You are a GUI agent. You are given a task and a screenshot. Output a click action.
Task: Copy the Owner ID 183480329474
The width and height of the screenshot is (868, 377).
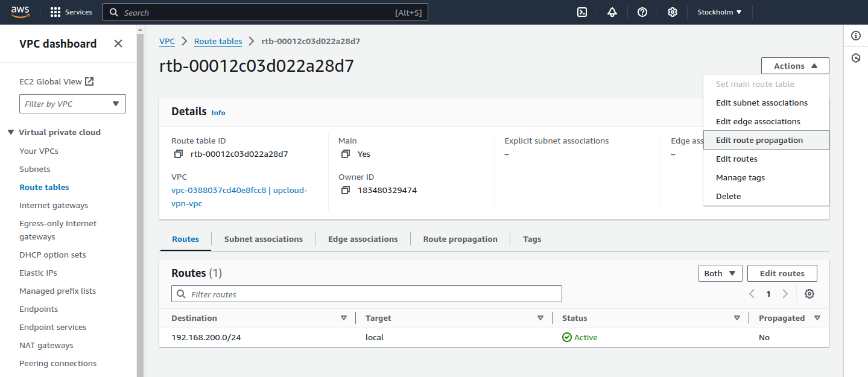pyautogui.click(x=345, y=190)
